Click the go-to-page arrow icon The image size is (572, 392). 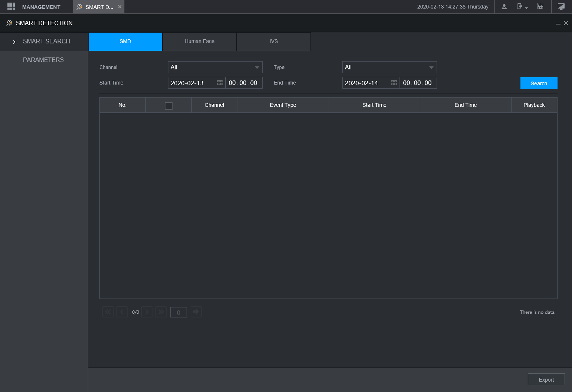point(196,312)
